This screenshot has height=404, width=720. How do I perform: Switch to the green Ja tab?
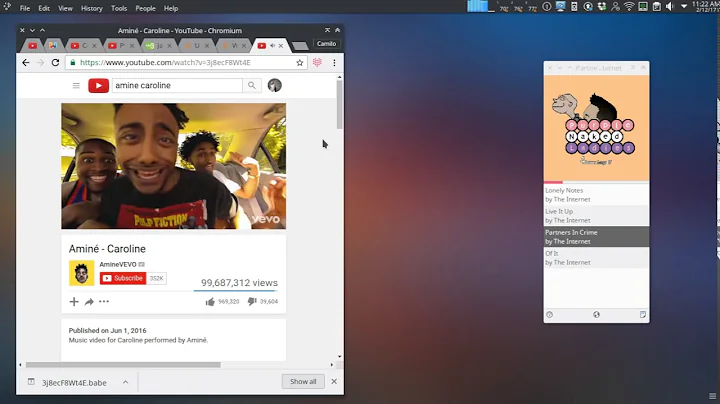[x=158, y=45]
